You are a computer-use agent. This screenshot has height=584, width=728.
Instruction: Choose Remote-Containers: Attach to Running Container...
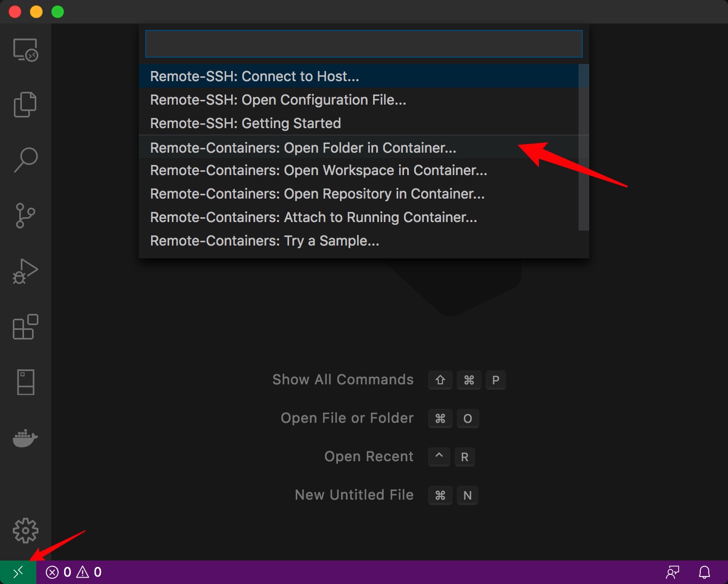(x=359, y=217)
